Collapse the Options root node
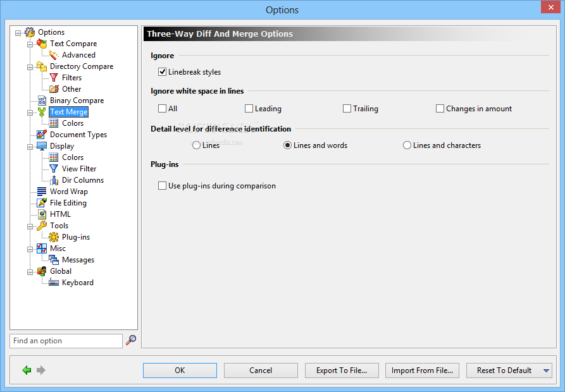 (x=18, y=34)
